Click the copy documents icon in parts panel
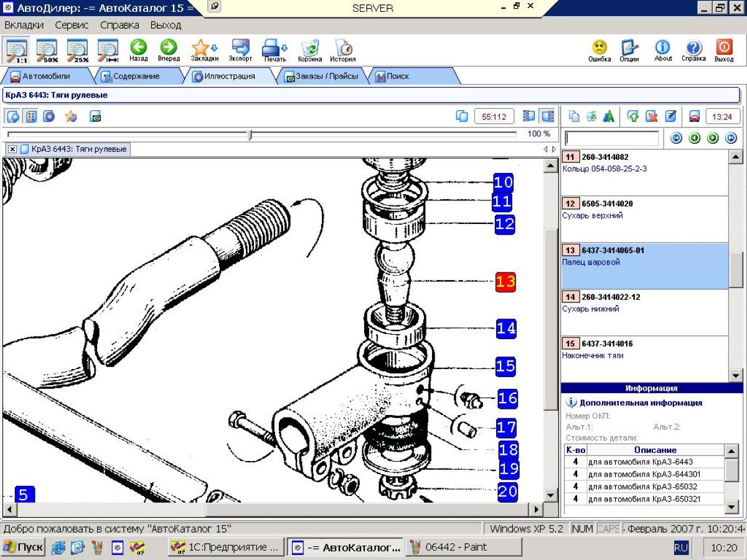 pyautogui.click(x=574, y=116)
